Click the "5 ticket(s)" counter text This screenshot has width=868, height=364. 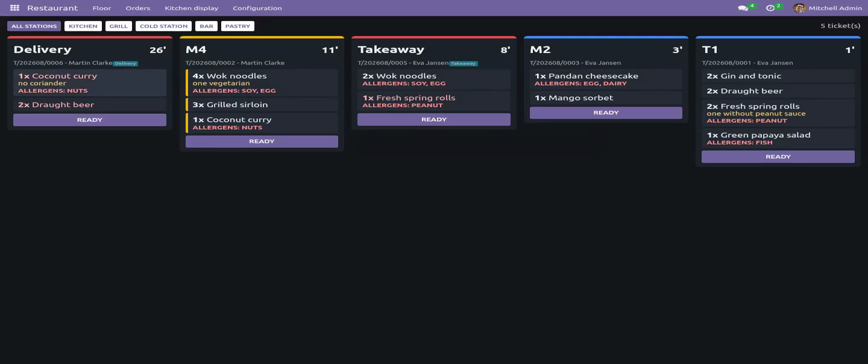point(840,26)
